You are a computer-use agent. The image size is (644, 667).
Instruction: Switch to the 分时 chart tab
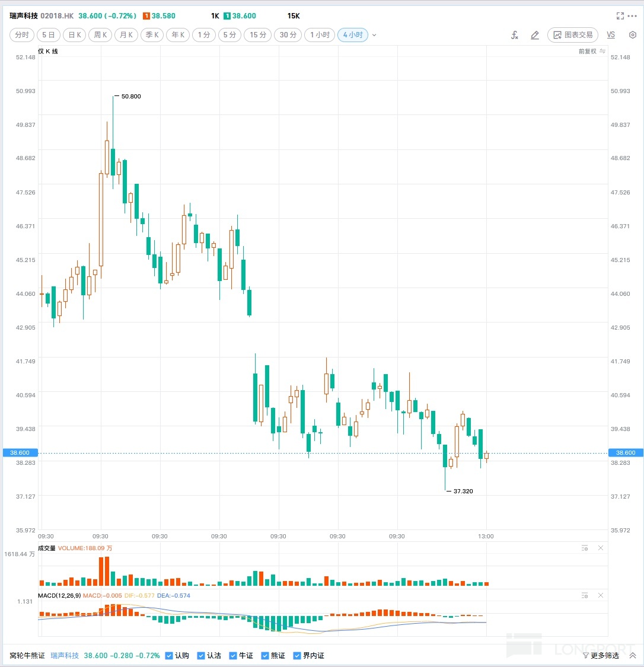pos(22,35)
